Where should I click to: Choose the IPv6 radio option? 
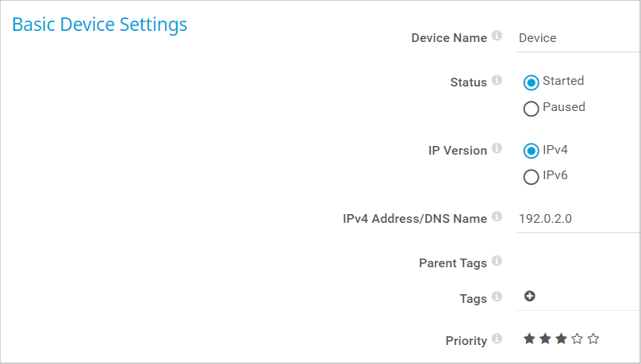point(532,178)
